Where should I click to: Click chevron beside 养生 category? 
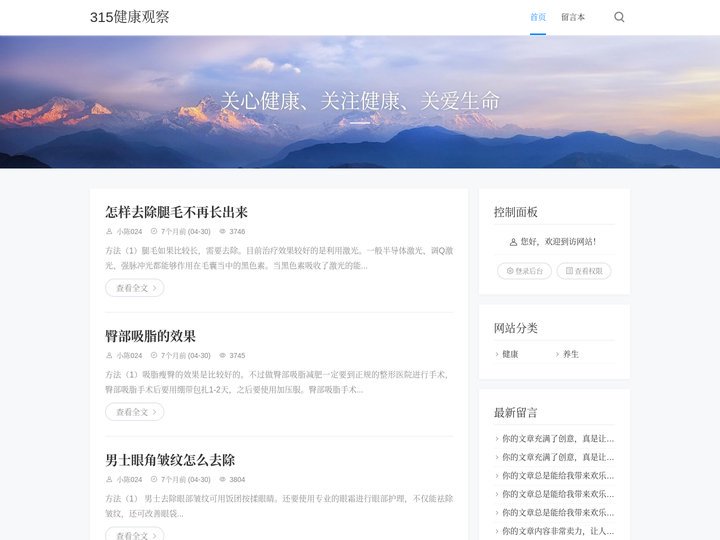tap(557, 354)
